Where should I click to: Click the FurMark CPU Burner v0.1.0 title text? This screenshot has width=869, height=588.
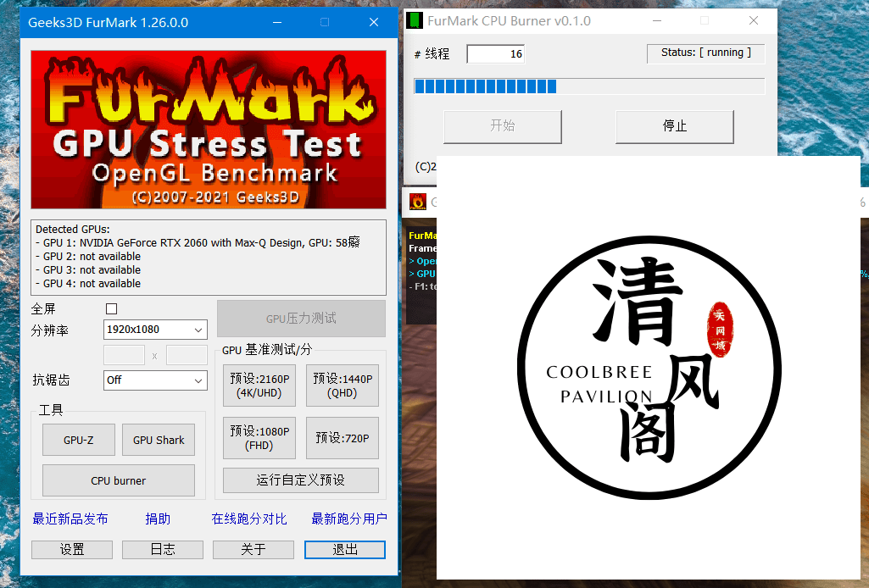click(509, 21)
